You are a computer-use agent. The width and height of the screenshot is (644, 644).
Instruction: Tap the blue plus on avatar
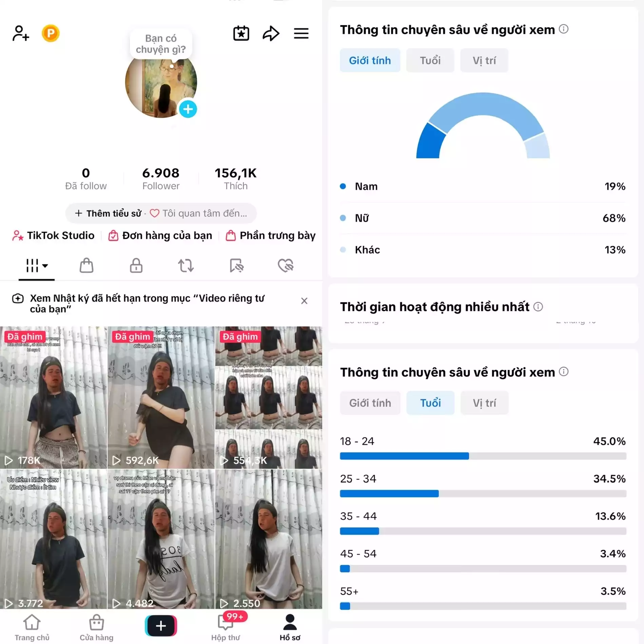point(188,109)
